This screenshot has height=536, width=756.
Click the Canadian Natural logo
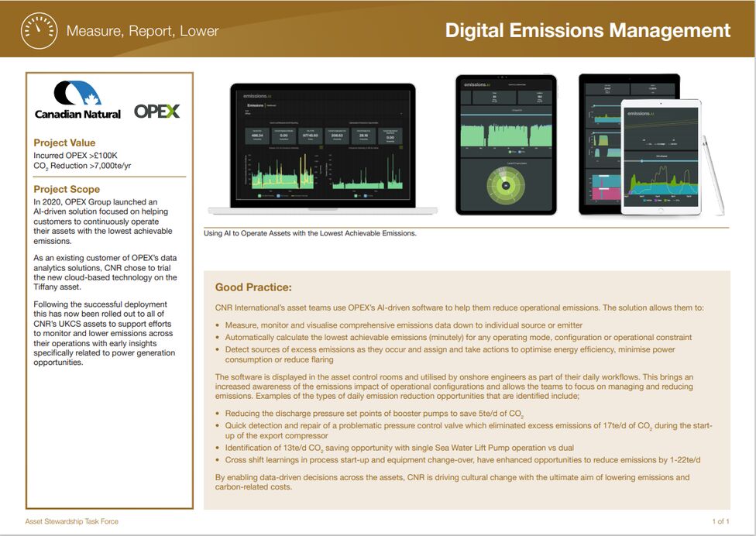77,100
